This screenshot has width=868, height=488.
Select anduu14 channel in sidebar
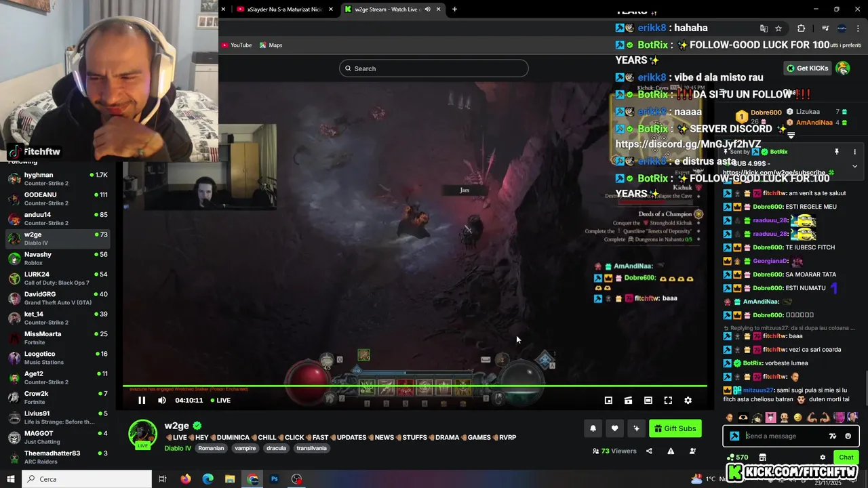tap(58, 218)
